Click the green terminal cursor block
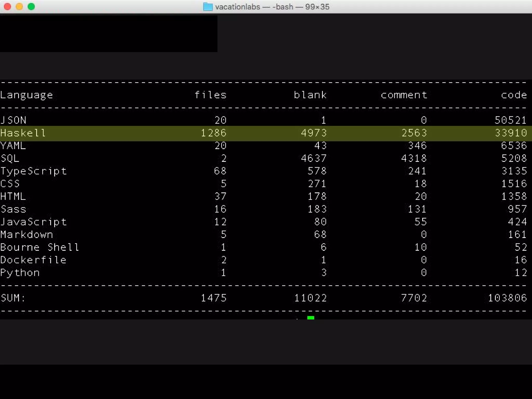 pyautogui.click(x=311, y=318)
